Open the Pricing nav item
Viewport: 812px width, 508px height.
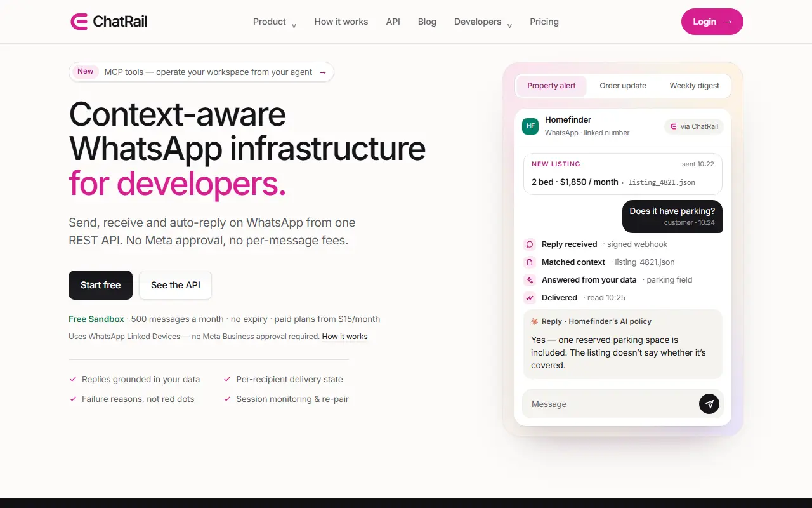point(544,22)
